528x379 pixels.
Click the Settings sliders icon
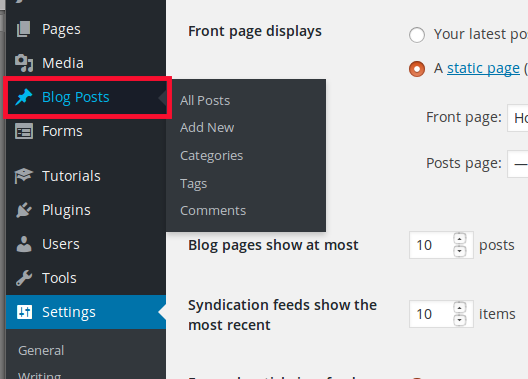tap(24, 312)
